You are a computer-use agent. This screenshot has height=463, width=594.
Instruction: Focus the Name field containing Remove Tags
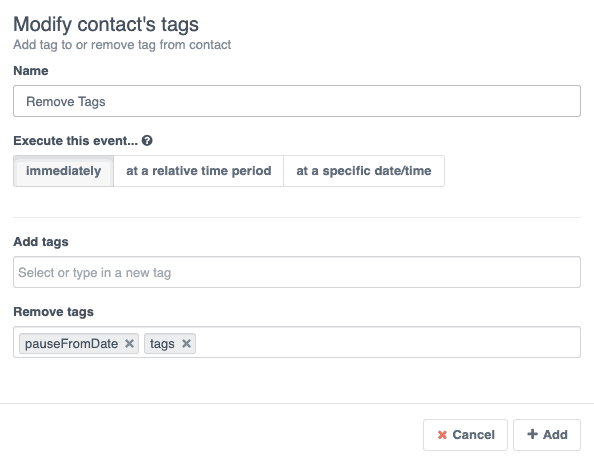(x=297, y=101)
